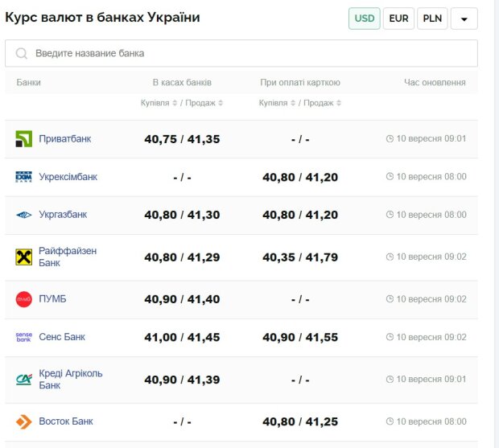Click the Credit Agricole logo icon
This screenshot has width=499, height=448.
point(23,380)
